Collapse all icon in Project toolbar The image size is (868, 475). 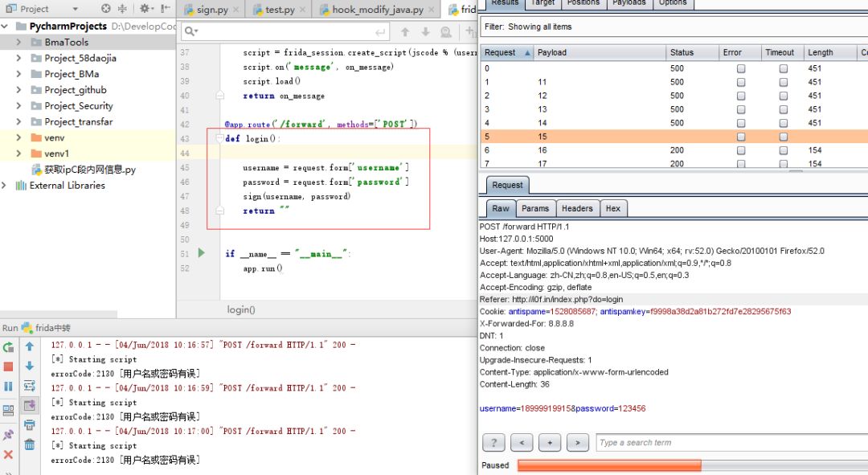click(122, 8)
